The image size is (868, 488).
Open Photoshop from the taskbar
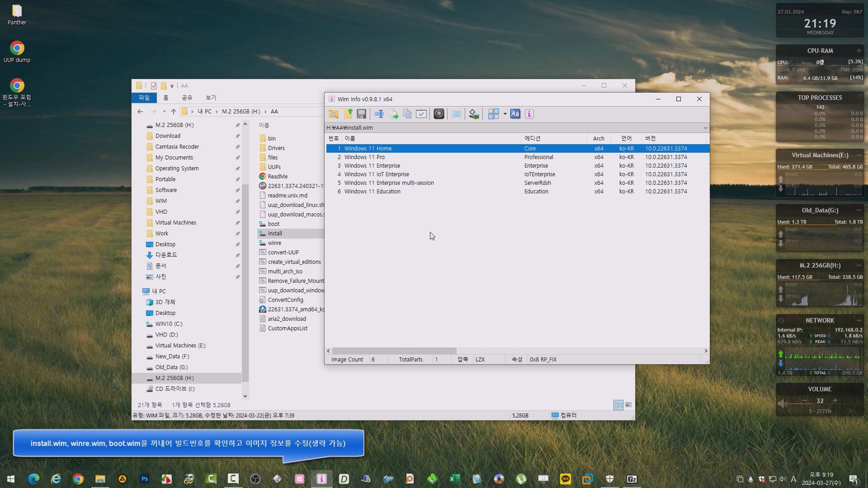coord(144,479)
